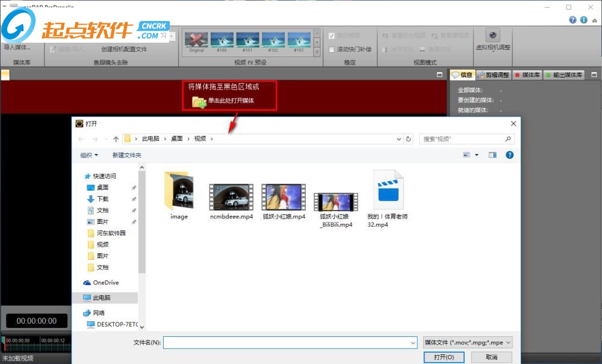Switch to the 输出媒体库 tab

coord(564,75)
